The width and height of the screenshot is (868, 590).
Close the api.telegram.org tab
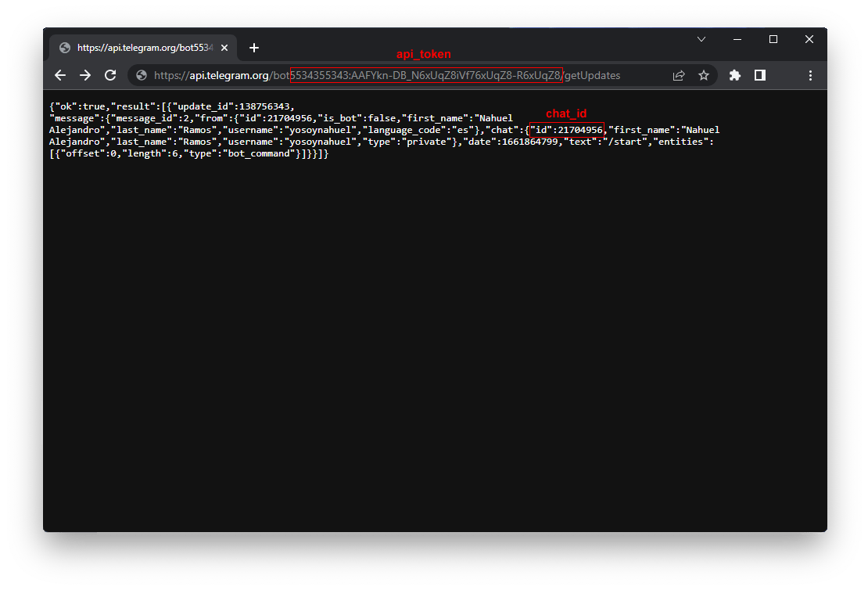pyautogui.click(x=224, y=48)
